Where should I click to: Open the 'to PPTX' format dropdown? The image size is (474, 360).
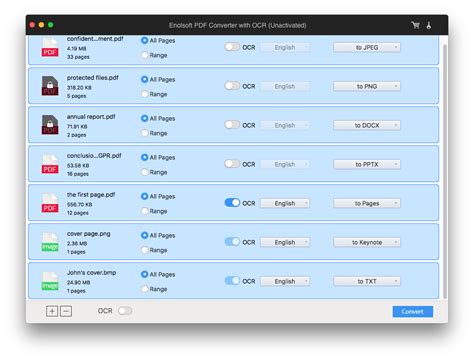pyautogui.click(x=367, y=164)
